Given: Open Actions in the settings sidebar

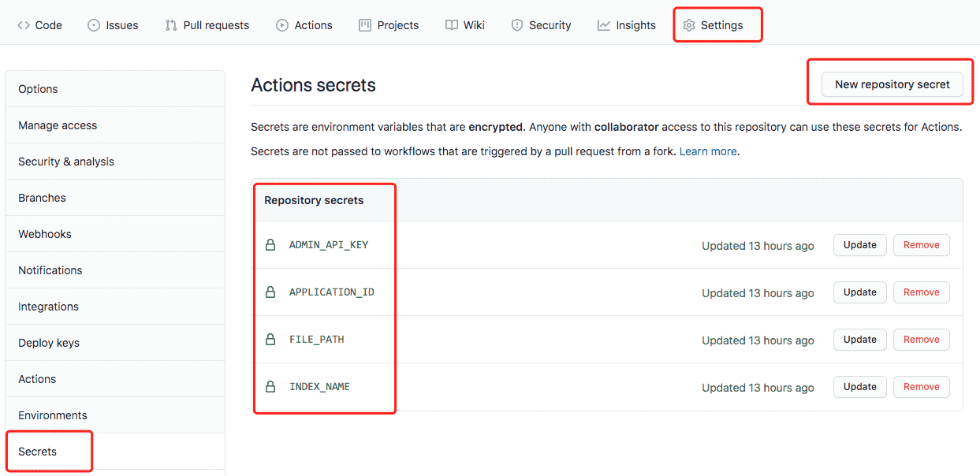Looking at the screenshot, I should [115, 379].
